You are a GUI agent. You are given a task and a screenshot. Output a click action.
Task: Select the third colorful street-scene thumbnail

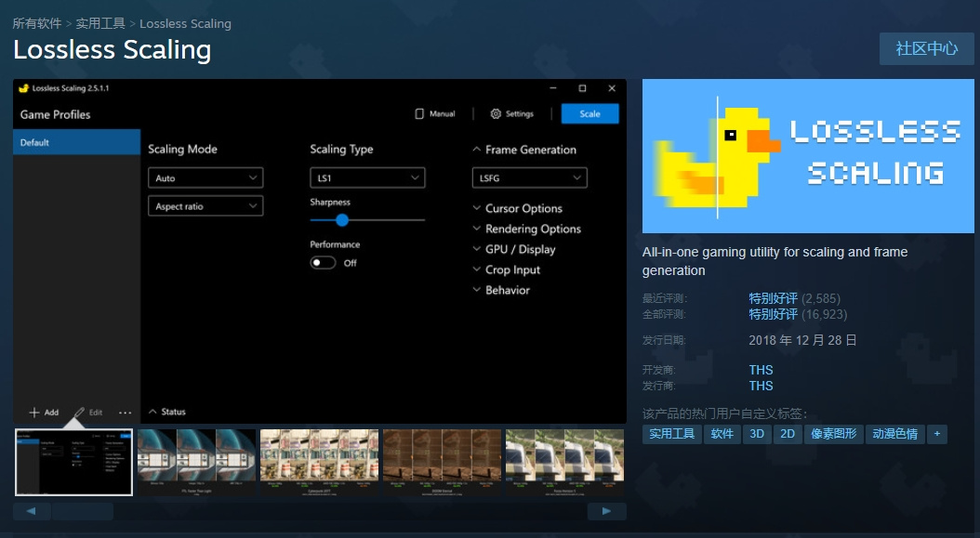pos(319,463)
